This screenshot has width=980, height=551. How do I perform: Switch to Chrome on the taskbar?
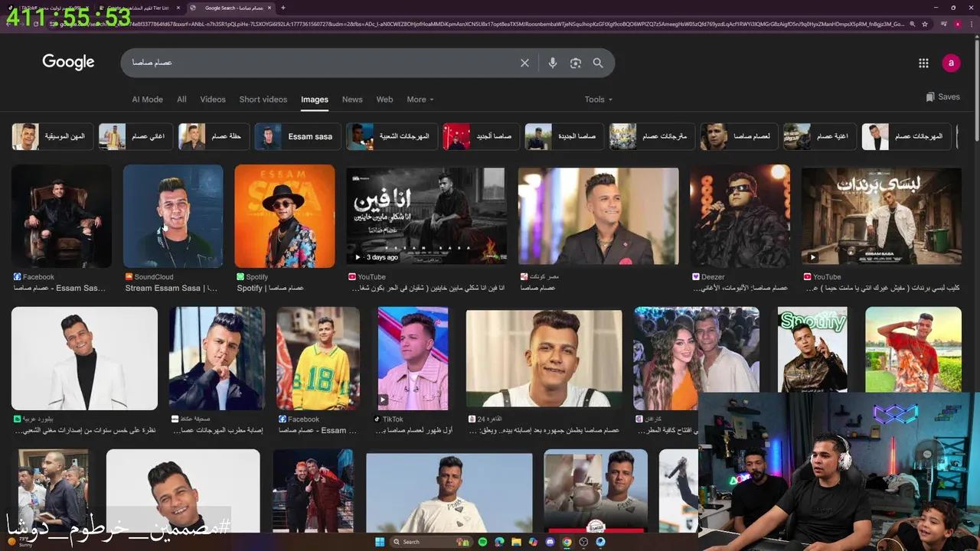pyautogui.click(x=567, y=542)
